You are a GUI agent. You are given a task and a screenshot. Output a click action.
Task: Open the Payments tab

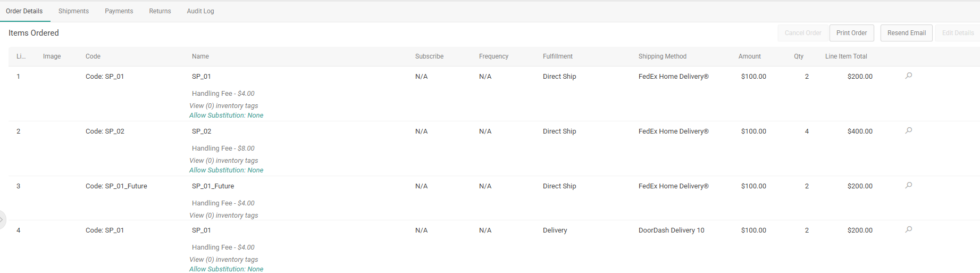coord(119,11)
